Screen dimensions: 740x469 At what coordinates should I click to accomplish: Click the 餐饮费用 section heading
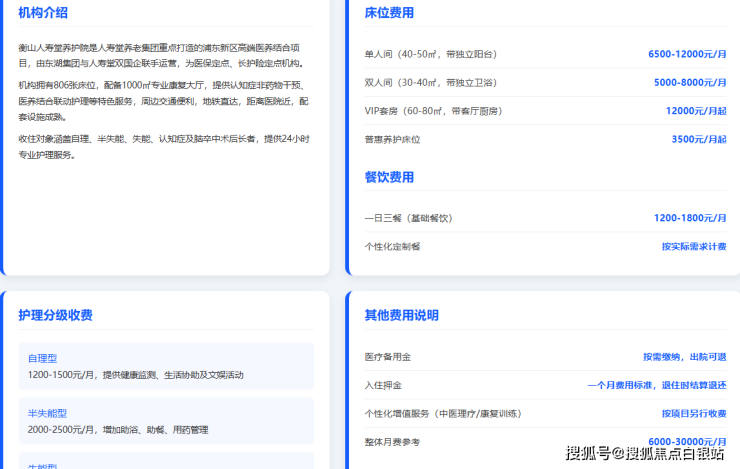pyautogui.click(x=389, y=177)
